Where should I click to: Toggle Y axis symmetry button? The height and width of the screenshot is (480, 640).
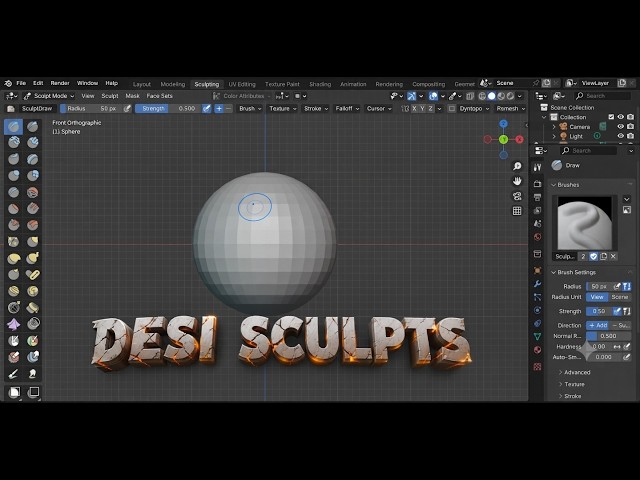(422, 109)
